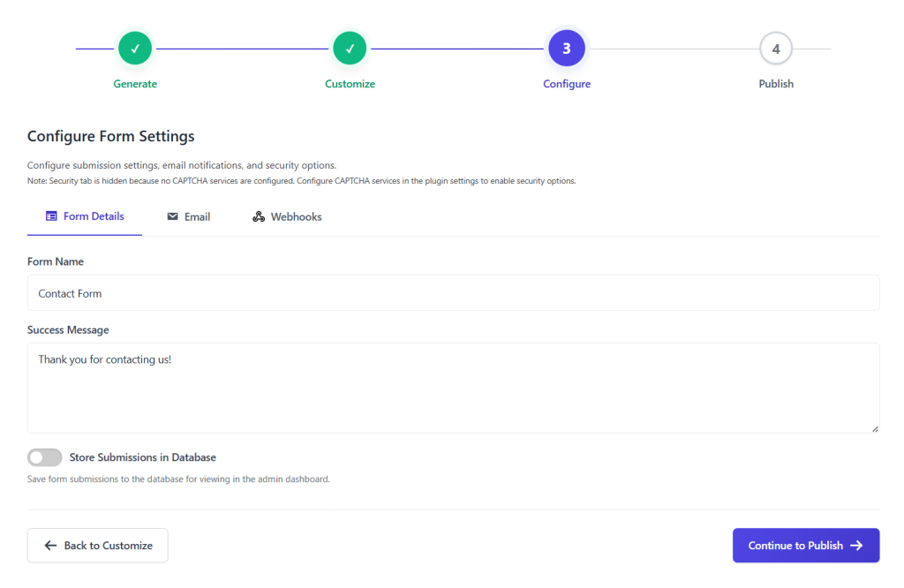Open the Webhooks tab
The image size is (904, 588).
(x=286, y=215)
